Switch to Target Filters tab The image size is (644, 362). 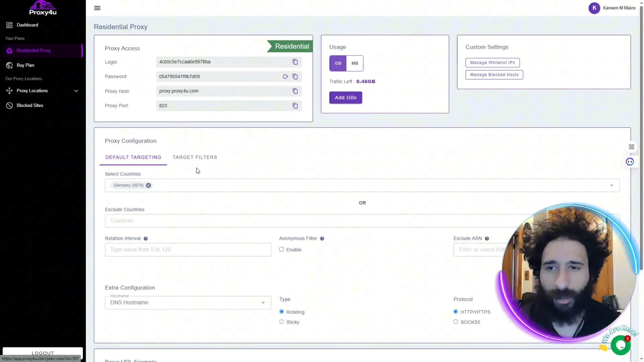195,157
